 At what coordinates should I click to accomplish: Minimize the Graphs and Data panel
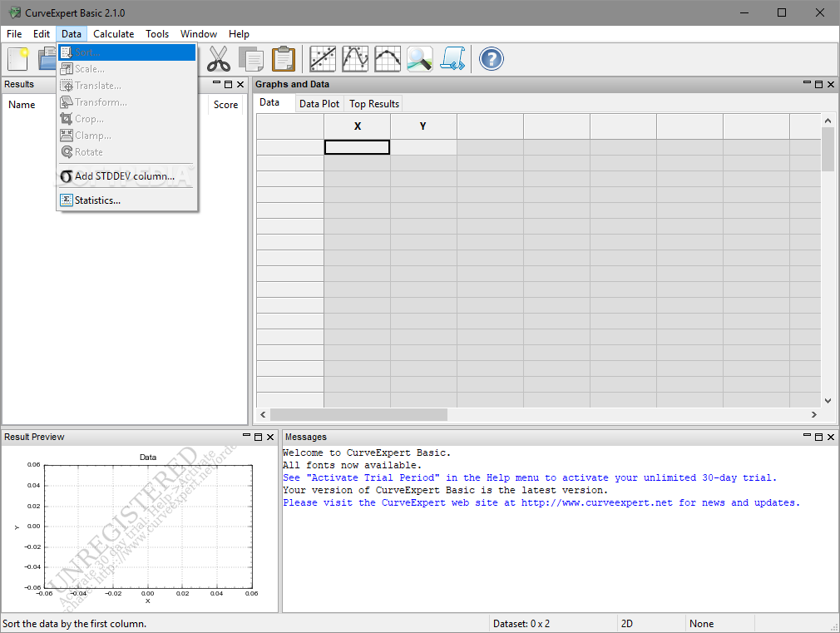tap(807, 84)
